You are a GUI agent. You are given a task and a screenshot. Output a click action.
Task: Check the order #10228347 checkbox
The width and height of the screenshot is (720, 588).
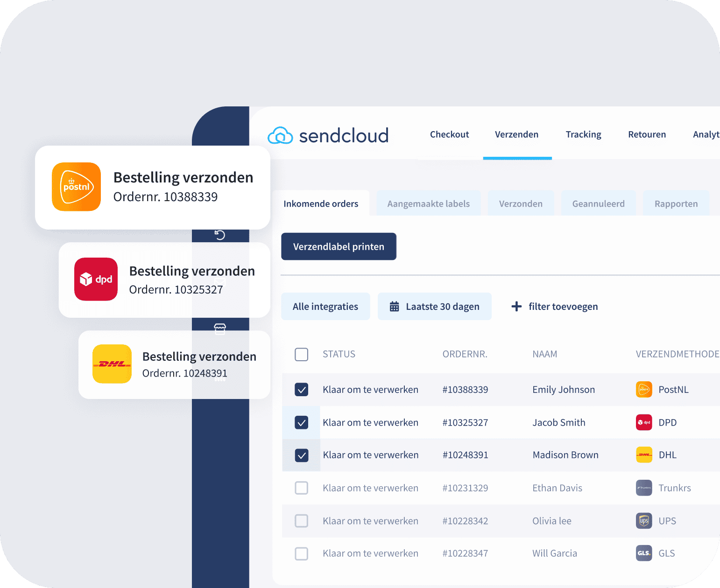[302, 553]
